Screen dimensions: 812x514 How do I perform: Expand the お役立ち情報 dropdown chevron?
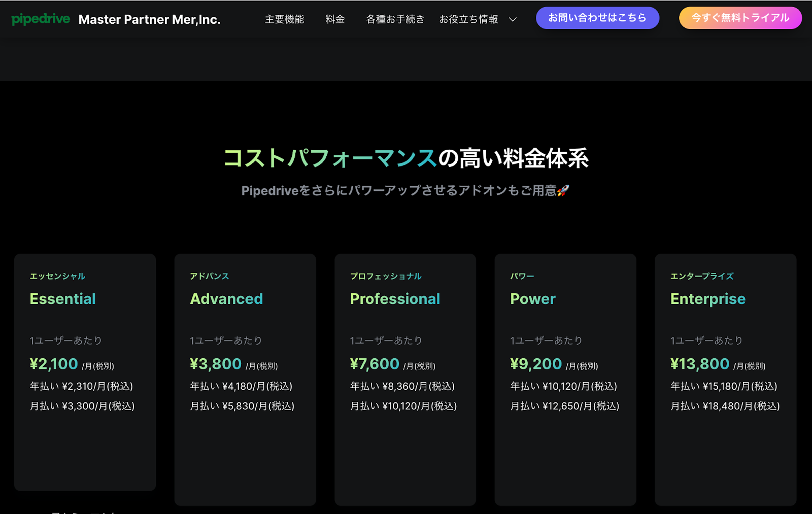tap(513, 20)
